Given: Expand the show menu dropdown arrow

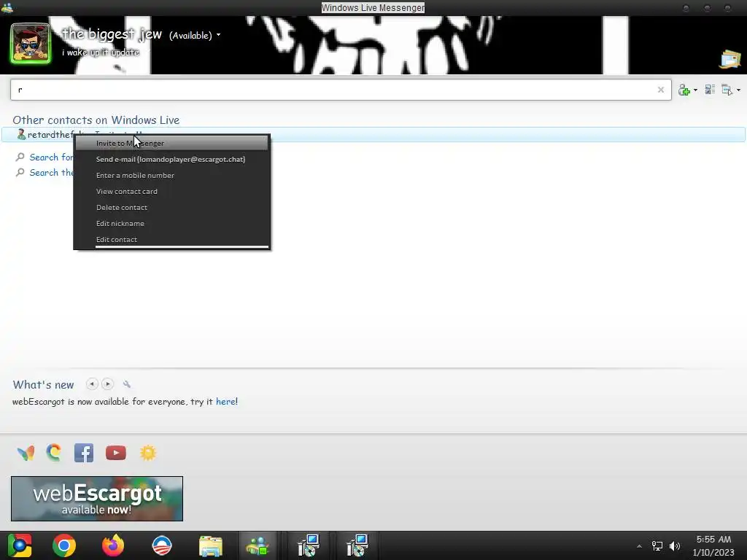Looking at the screenshot, I should [x=738, y=90].
